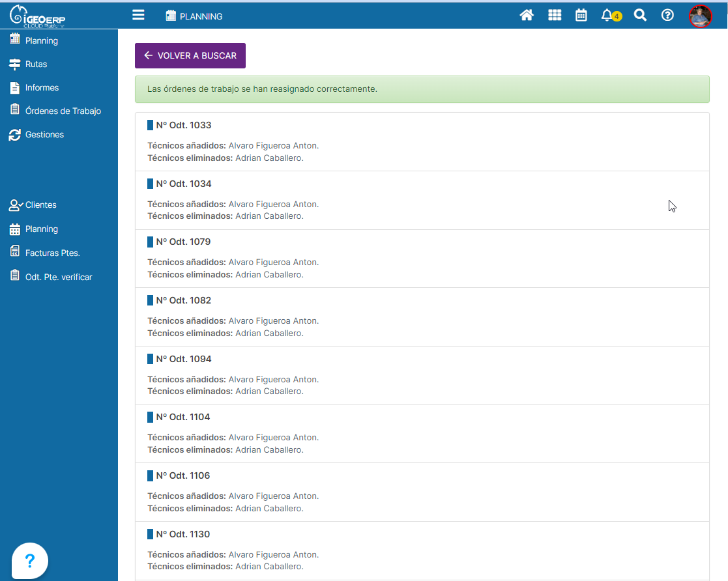The width and height of the screenshot is (728, 581).
Task: Click the search magnifier icon
Action: [x=640, y=16]
